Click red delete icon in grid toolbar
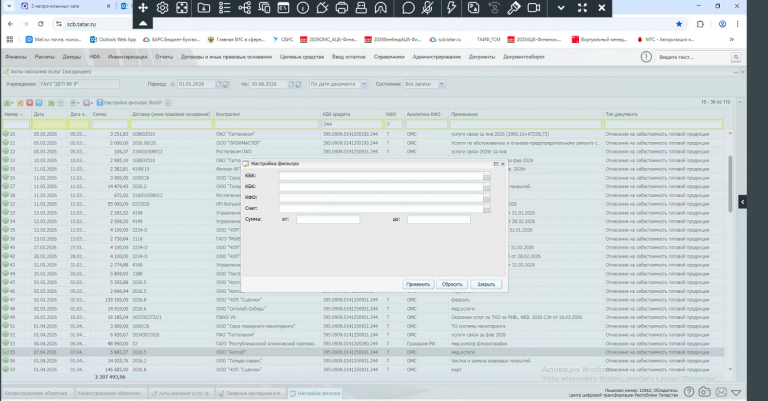Image resolution: width=768 pixels, height=401 pixels. pos(29,102)
